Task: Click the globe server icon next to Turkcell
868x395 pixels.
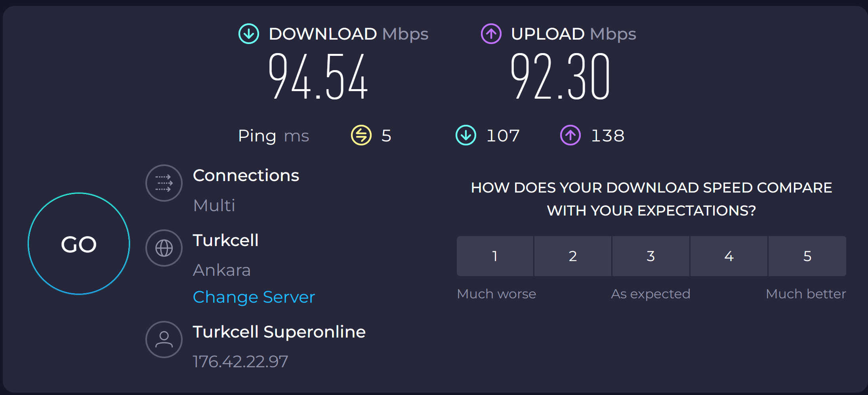Action: click(x=164, y=248)
